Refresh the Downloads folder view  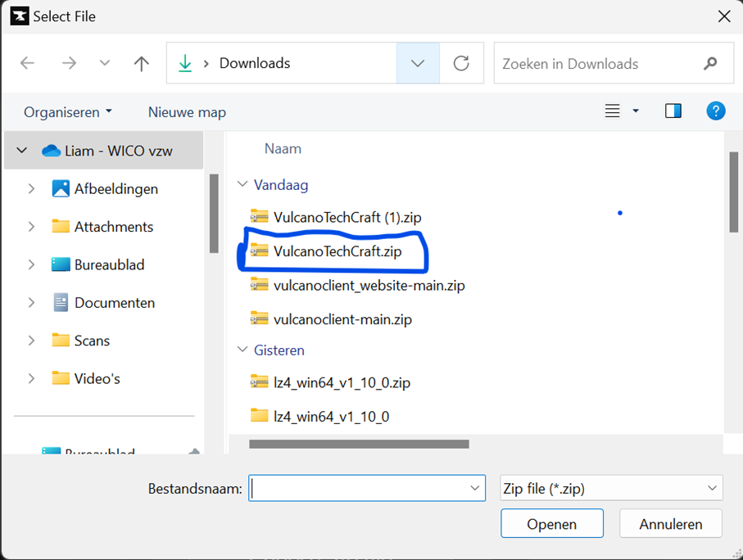pyautogui.click(x=461, y=63)
